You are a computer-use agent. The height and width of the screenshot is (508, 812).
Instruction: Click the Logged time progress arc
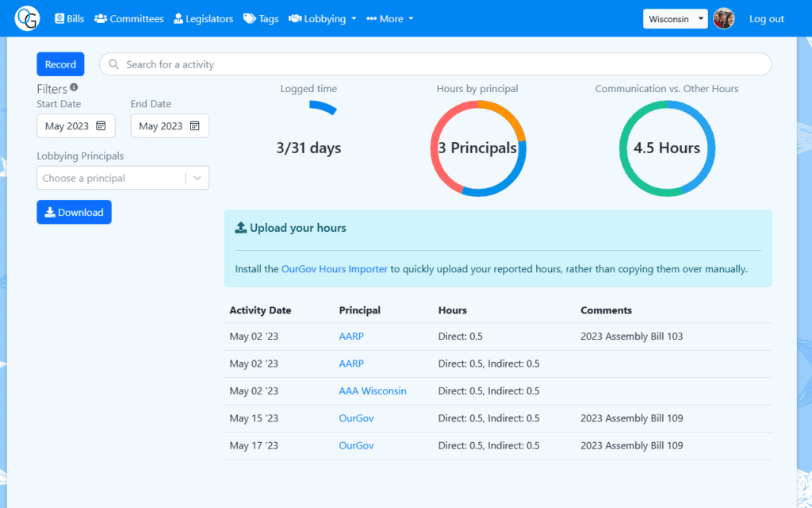click(x=324, y=107)
